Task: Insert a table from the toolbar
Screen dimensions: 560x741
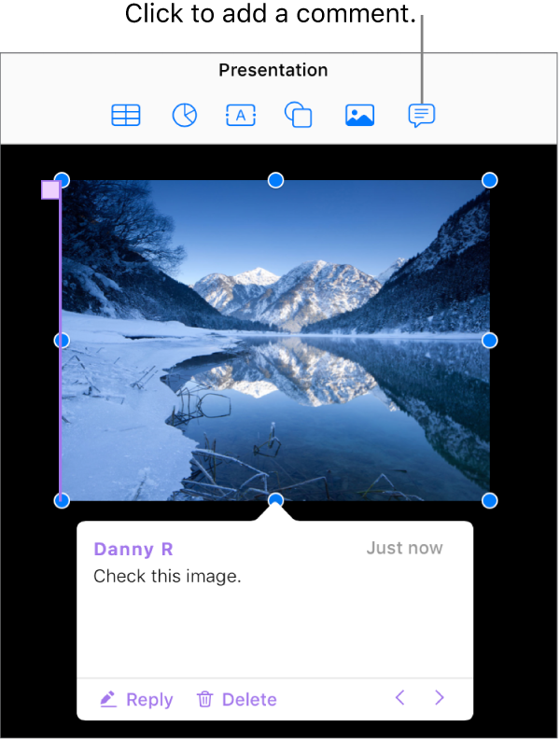Action: click(126, 116)
